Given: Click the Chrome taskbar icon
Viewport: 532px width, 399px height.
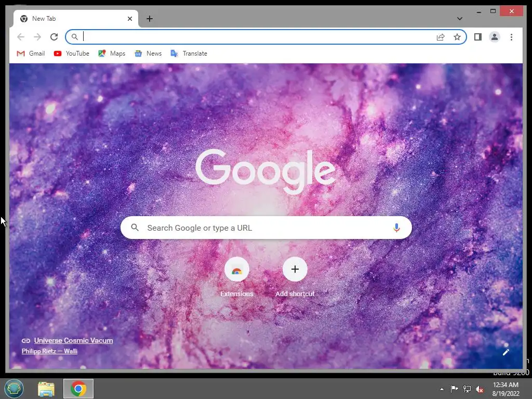Looking at the screenshot, I should (x=78, y=389).
